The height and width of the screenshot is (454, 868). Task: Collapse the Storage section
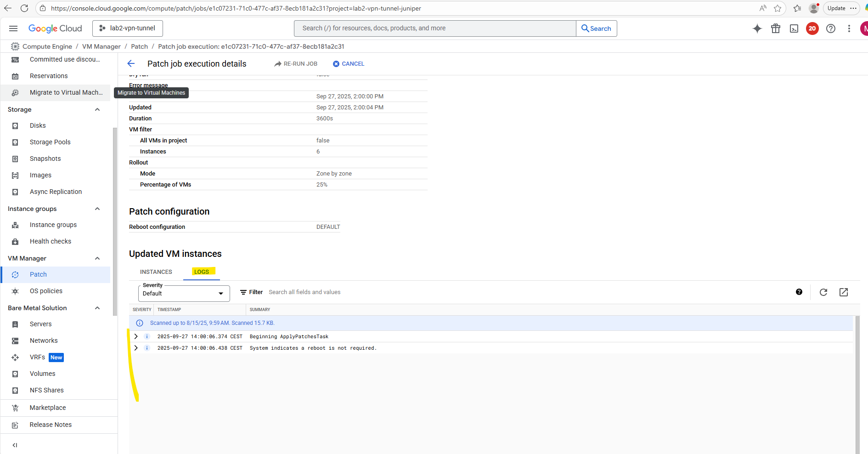(97, 109)
